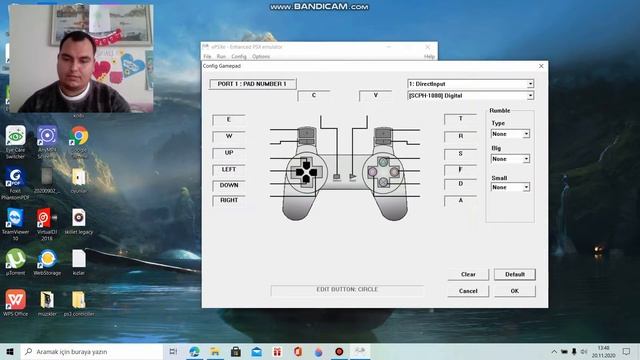This screenshot has width=640, height=360.
Task: Click volume icon in system tray
Action: (584, 351)
